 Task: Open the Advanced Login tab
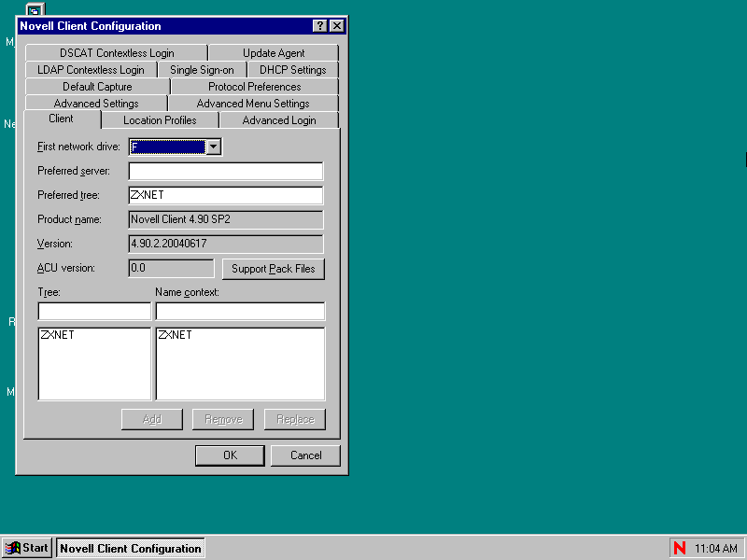click(x=279, y=120)
